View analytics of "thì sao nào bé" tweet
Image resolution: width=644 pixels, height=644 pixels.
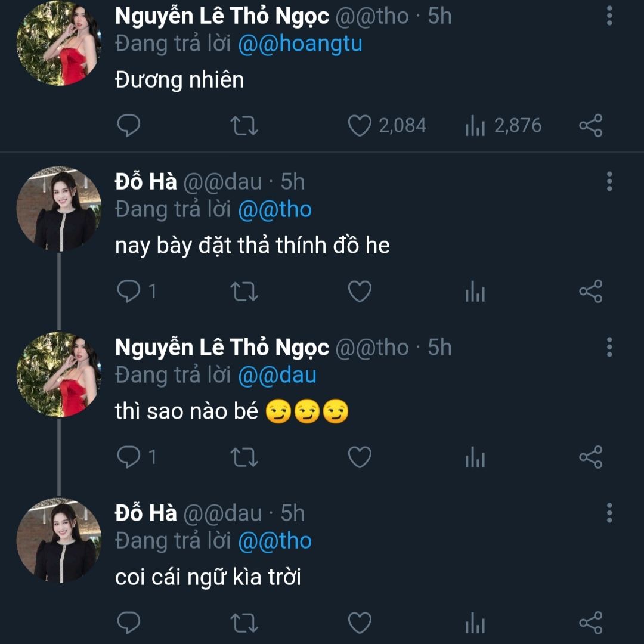pyautogui.click(x=475, y=457)
